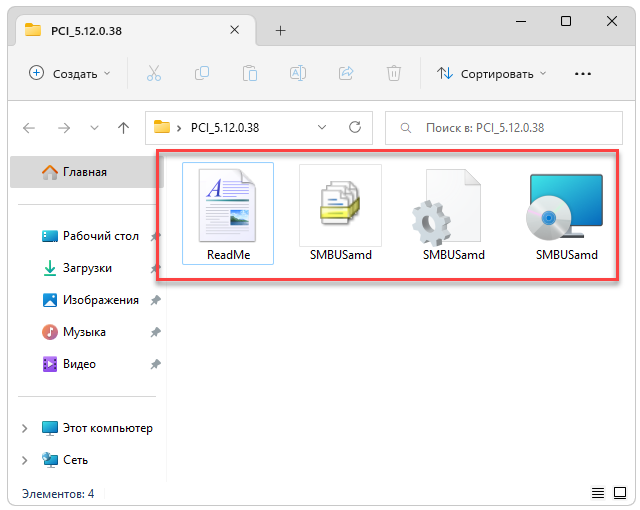Open the three-dots more options menu
The width and height of the screenshot is (640, 510).
[583, 74]
